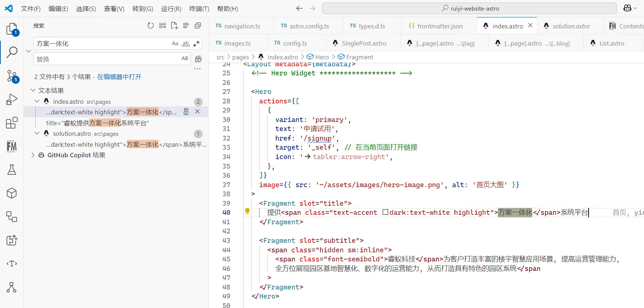The width and height of the screenshot is (644, 308).
Task: Open the 查看(V) menu
Action: click(x=114, y=9)
